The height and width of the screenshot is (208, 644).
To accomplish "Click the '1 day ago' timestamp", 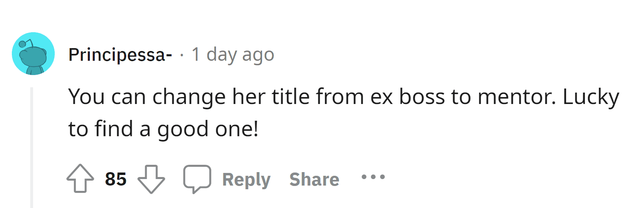I will click(233, 55).
